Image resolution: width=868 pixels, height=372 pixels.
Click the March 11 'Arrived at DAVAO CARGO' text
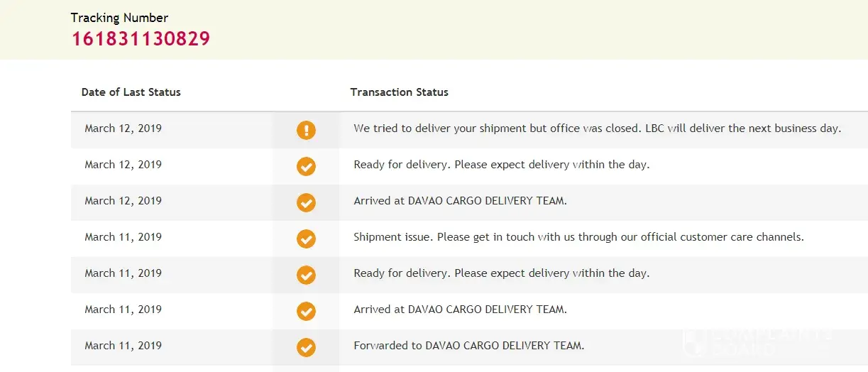click(460, 310)
